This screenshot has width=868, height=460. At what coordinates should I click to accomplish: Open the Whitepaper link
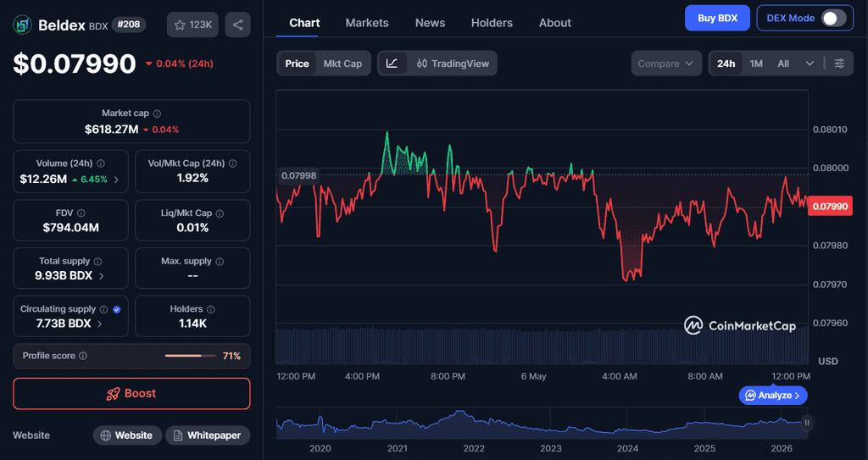pyautogui.click(x=208, y=435)
